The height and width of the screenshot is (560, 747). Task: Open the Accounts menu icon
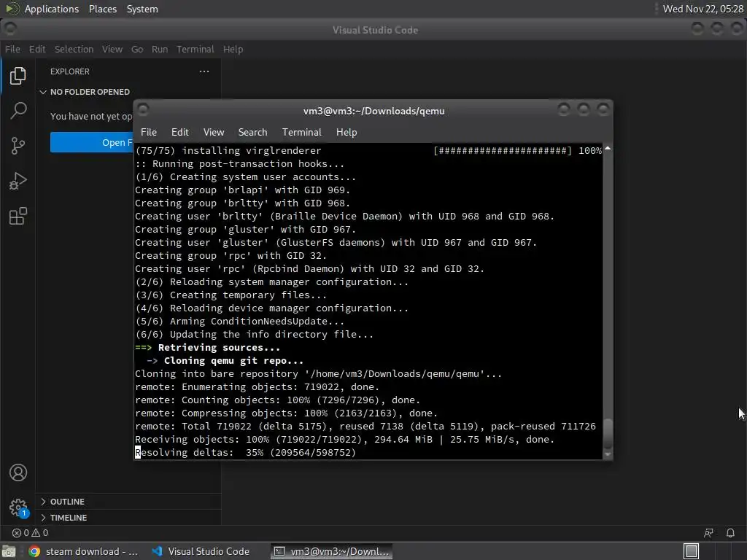[18, 472]
